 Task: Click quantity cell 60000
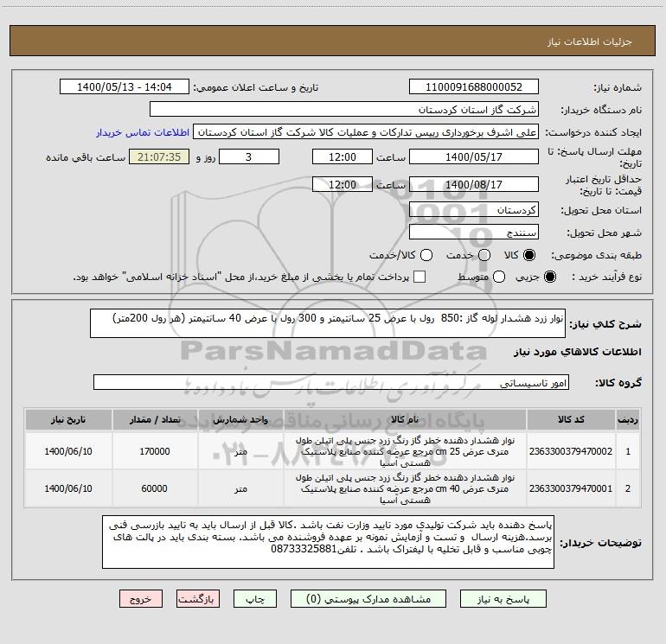[155, 488]
